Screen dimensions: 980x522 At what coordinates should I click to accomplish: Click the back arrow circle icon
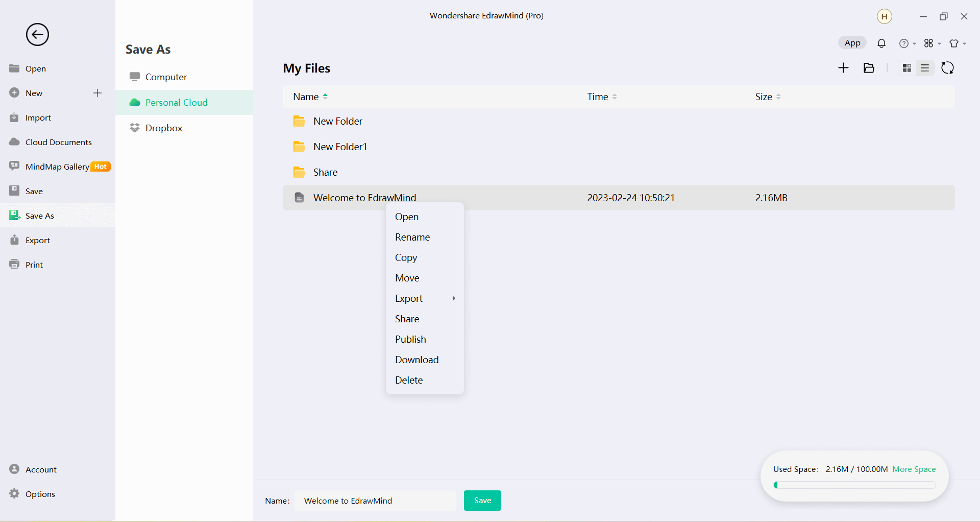click(37, 35)
